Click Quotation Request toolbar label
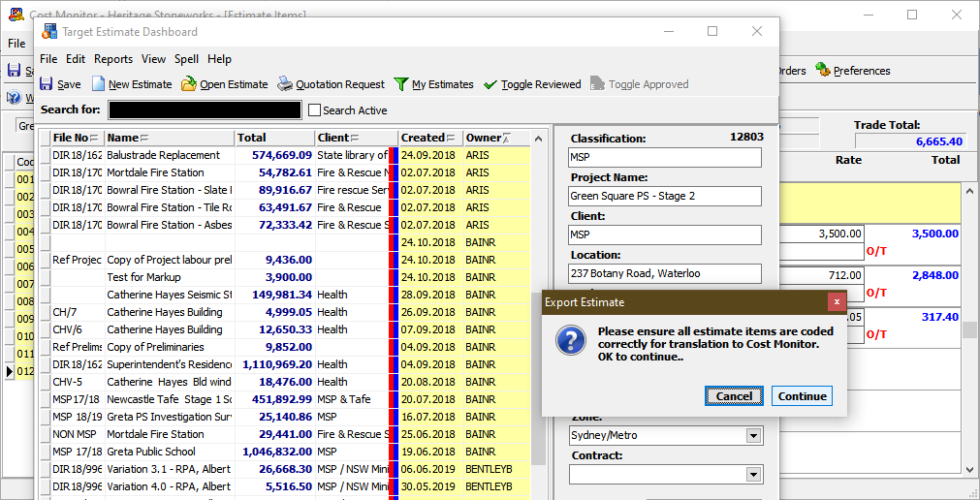The width and height of the screenshot is (980, 500). click(x=340, y=84)
